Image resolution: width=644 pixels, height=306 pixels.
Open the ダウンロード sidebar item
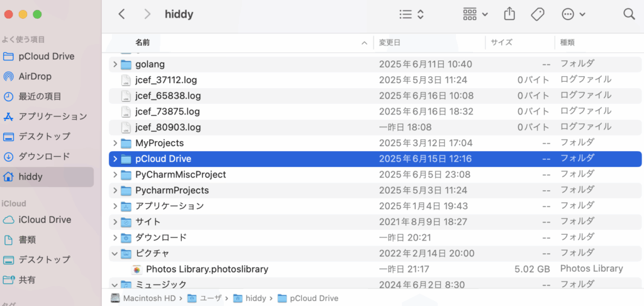click(x=36, y=157)
